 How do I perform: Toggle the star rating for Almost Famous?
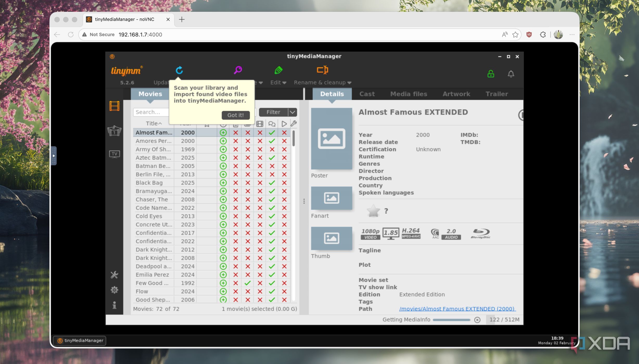pos(373,211)
